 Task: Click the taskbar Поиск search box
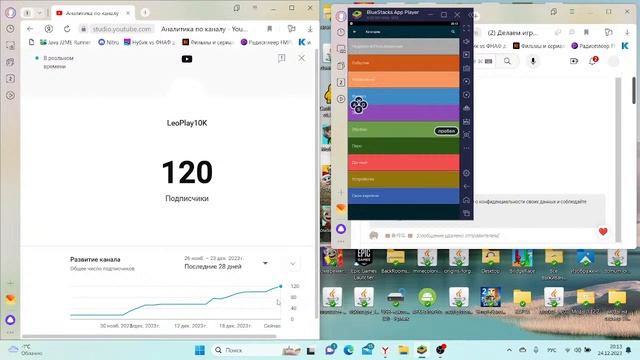click(257, 350)
